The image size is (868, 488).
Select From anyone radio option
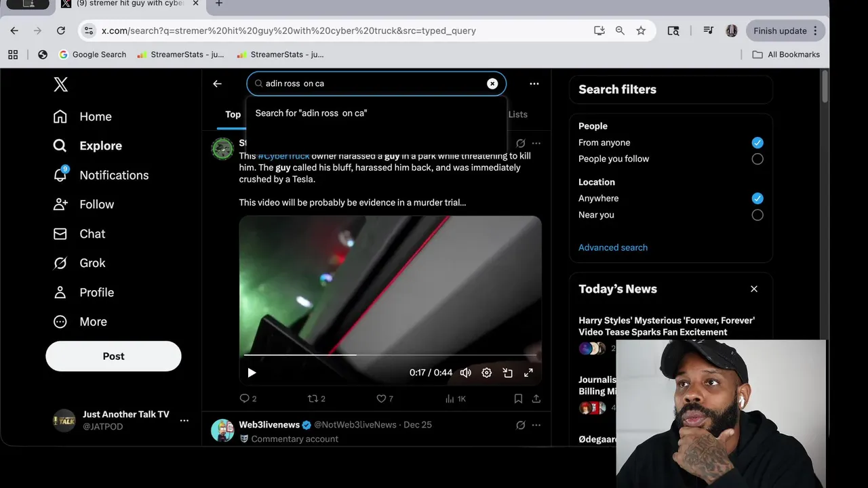pos(757,142)
